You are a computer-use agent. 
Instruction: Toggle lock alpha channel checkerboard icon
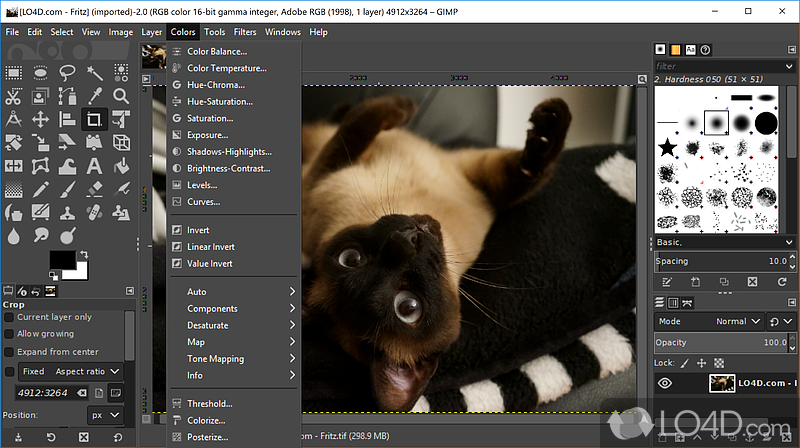coord(719,363)
